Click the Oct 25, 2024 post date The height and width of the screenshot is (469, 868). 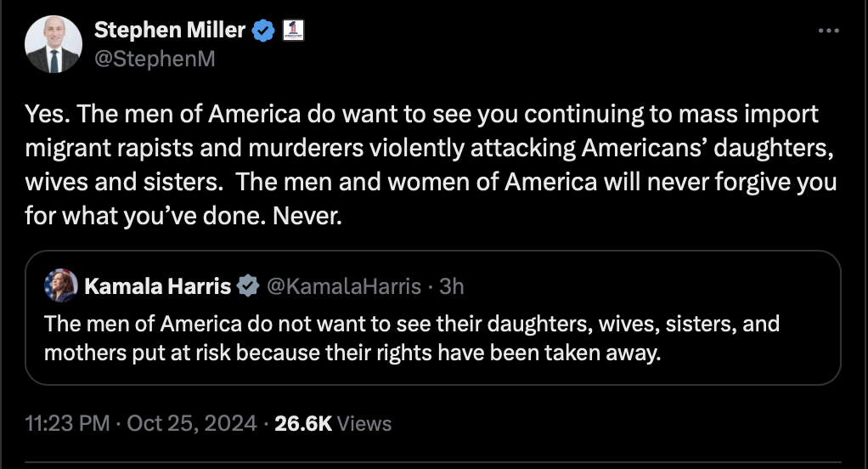click(193, 423)
